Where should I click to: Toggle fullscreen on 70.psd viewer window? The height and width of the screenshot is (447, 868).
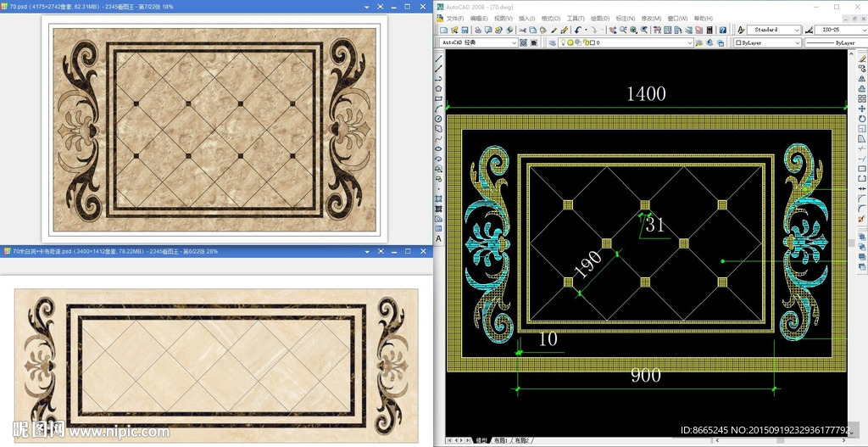point(381,6)
